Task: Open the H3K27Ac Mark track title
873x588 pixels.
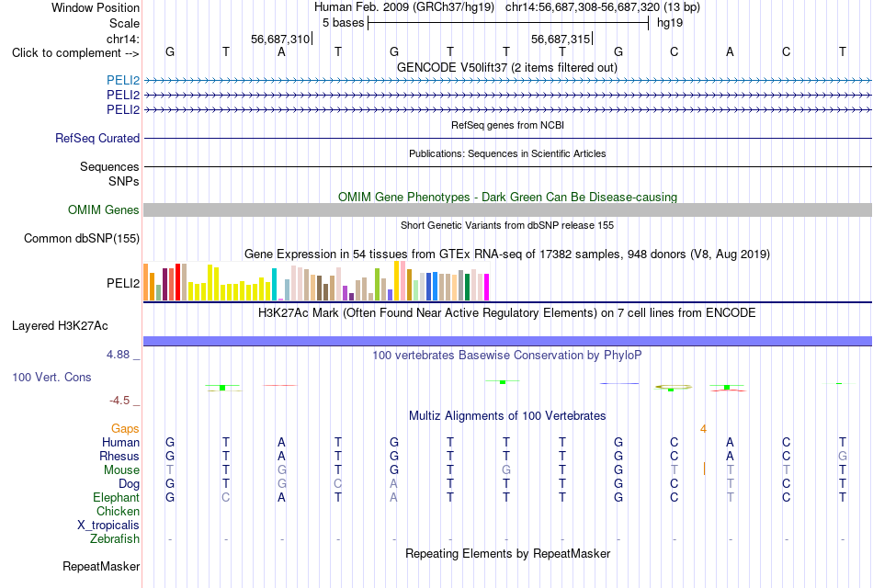Action: click(507, 313)
